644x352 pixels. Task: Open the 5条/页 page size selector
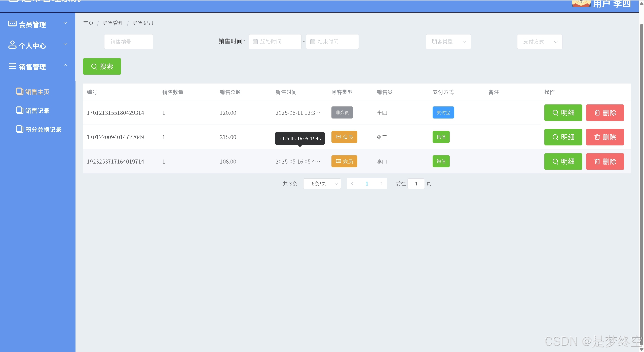tap(322, 184)
